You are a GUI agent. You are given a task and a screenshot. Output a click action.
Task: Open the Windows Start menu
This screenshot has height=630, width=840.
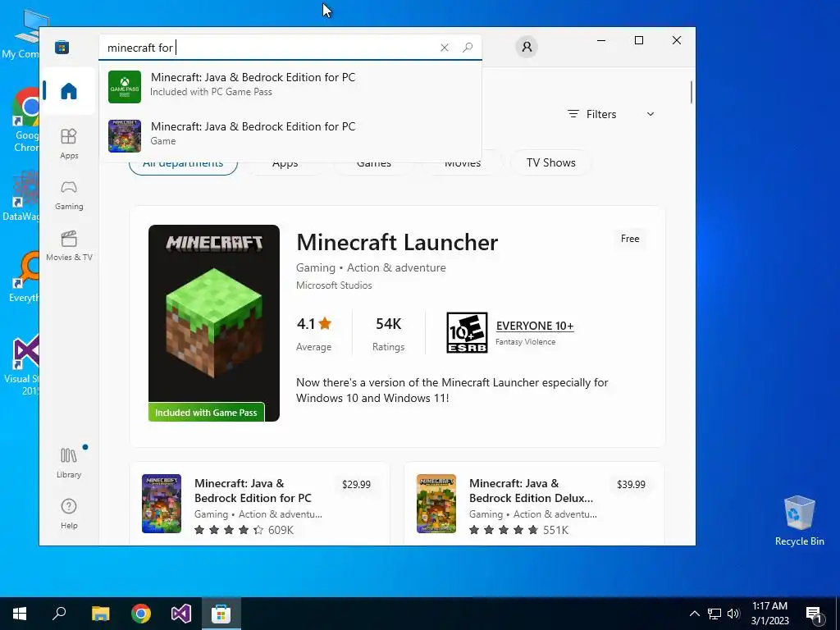pyautogui.click(x=20, y=614)
